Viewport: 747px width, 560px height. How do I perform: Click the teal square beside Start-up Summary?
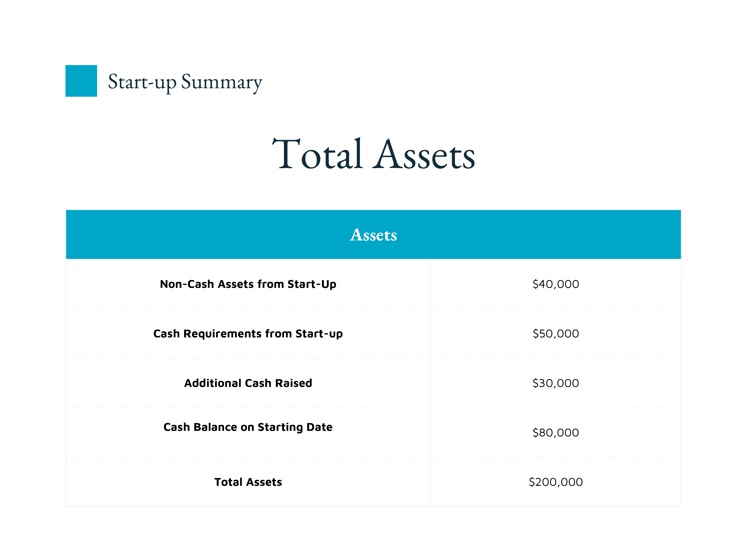[x=81, y=81]
